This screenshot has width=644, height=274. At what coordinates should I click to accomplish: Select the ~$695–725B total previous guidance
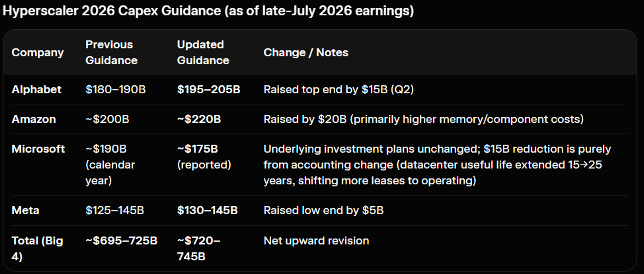(x=121, y=241)
